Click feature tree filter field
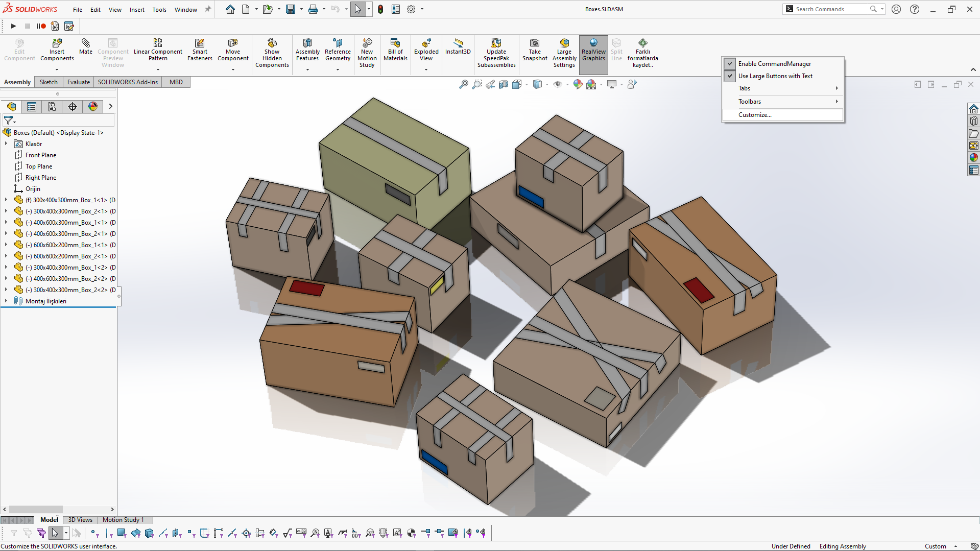Viewport: 980px width, 551px height. [58, 121]
